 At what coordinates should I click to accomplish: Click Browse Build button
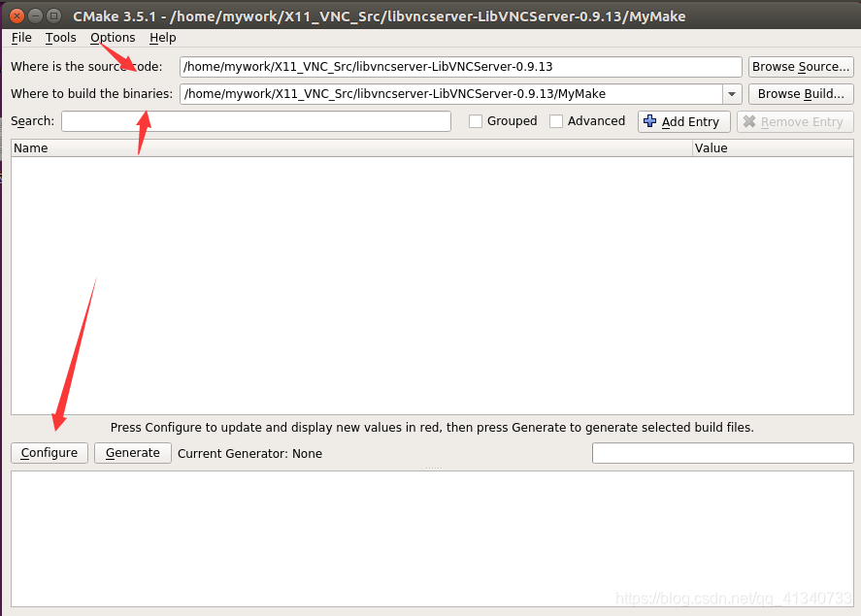800,93
